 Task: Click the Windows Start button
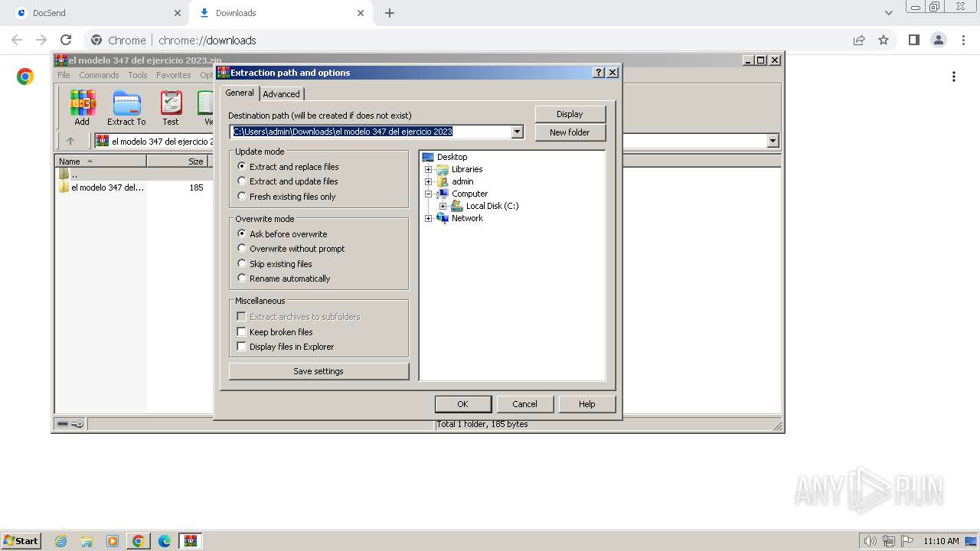pyautogui.click(x=21, y=541)
